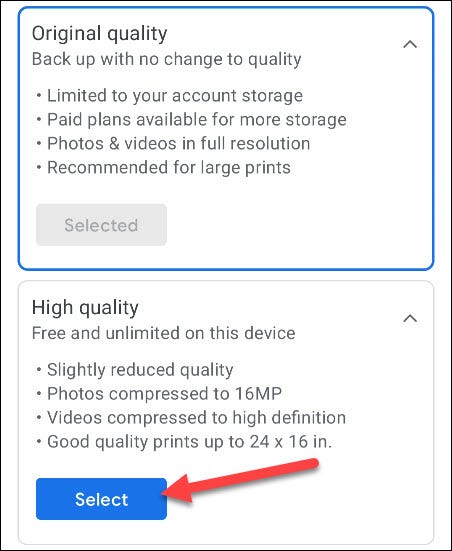Tap the greyed-out Selected button

click(101, 225)
